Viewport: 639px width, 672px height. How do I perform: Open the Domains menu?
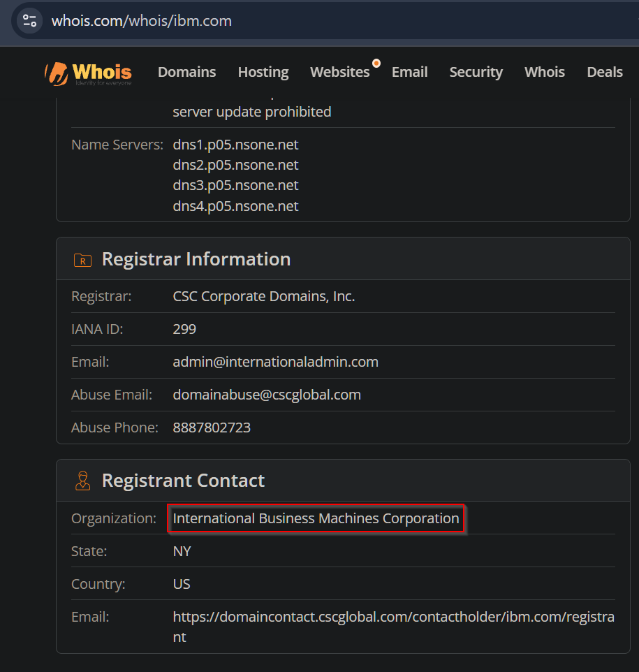coord(187,72)
